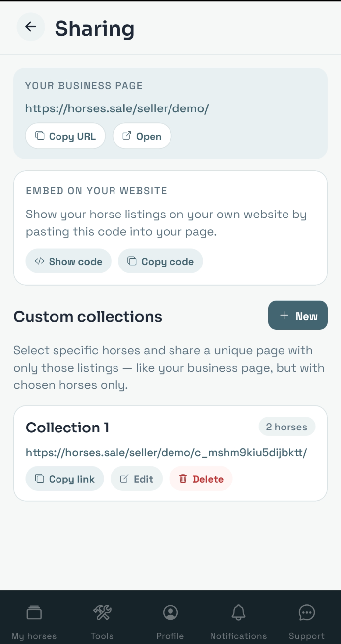Create a New custom collection
The height and width of the screenshot is (644, 341).
tap(298, 316)
